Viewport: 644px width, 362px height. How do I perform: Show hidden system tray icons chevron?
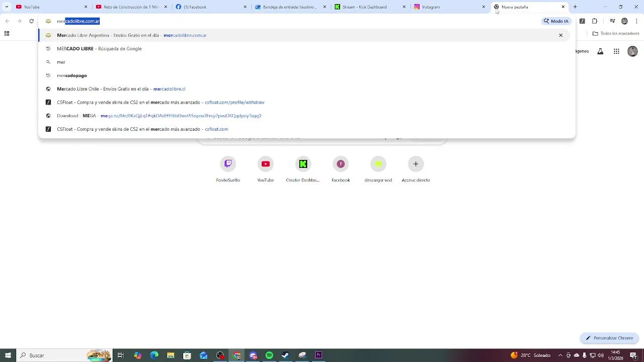pos(560,355)
